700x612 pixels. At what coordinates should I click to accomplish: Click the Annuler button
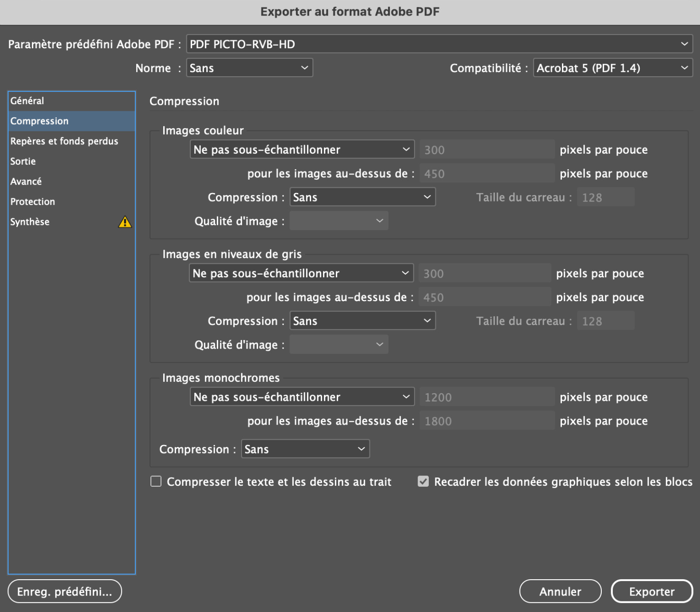point(560,592)
